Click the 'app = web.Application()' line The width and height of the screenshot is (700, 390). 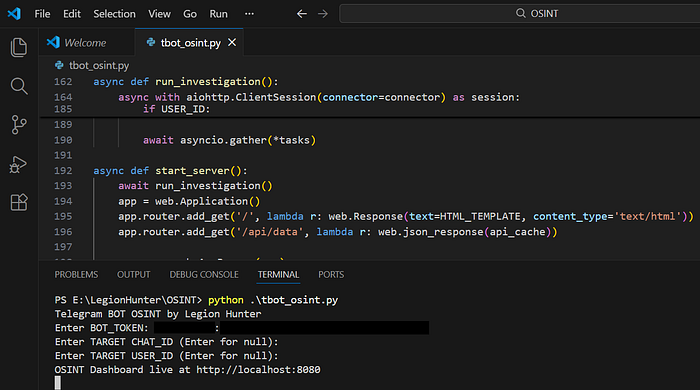coord(189,201)
